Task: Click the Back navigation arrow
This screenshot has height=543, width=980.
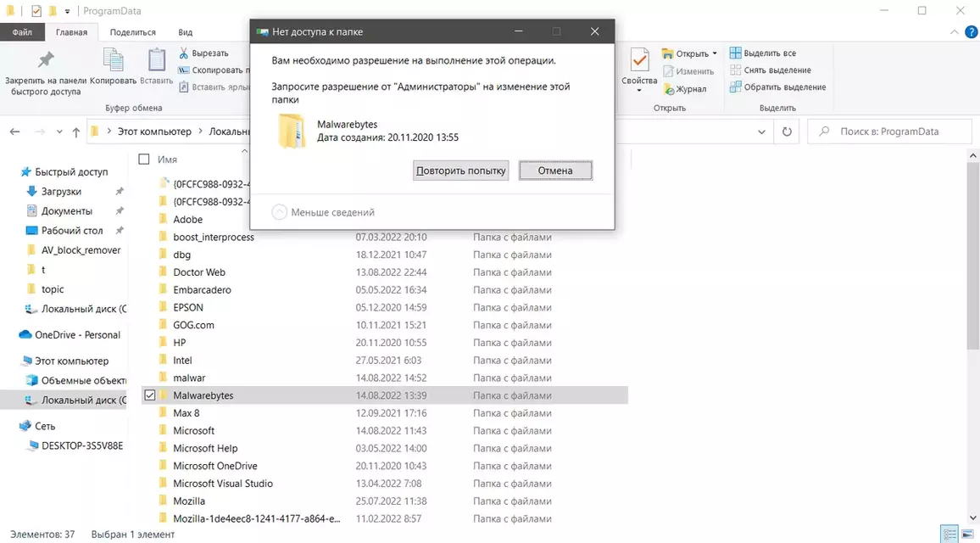Action: pyautogui.click(x=15, y=132)
